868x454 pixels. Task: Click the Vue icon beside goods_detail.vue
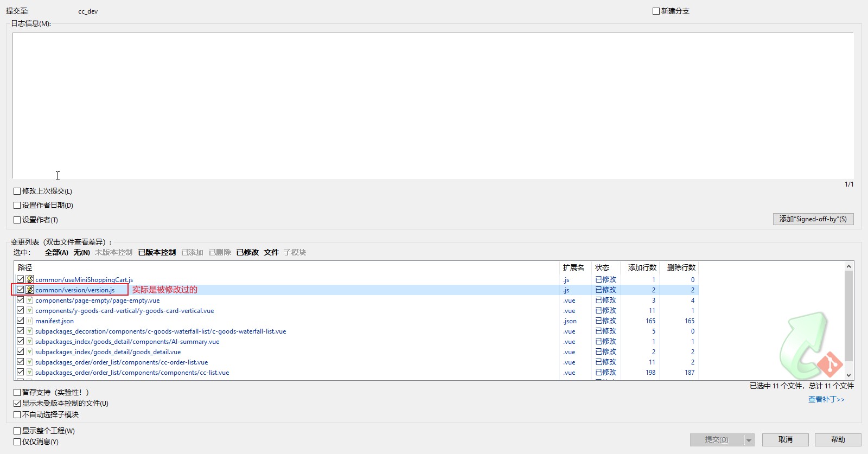click(x=30, y=352)
